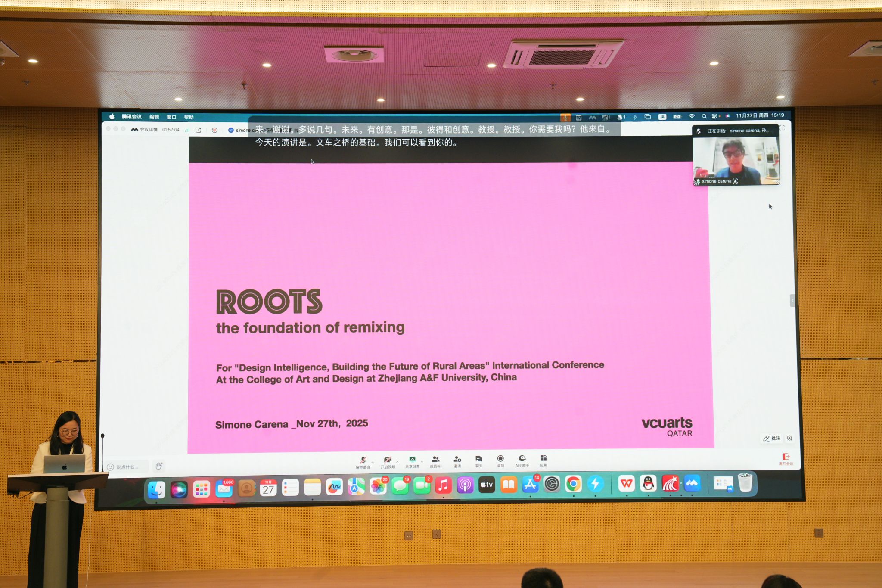882x588 pixels.
Task: Open the 编辑 menu in menu bar
Action: (x=154, y=117)
